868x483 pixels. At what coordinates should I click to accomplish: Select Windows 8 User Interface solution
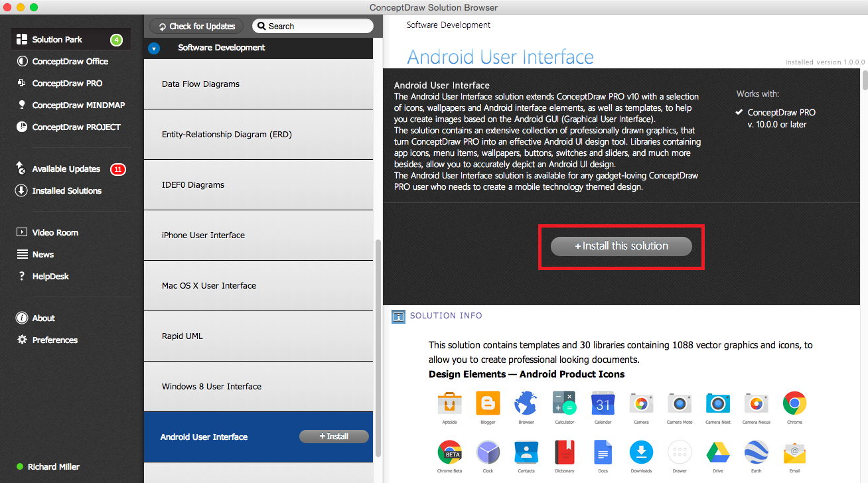[x=259, y=387]
